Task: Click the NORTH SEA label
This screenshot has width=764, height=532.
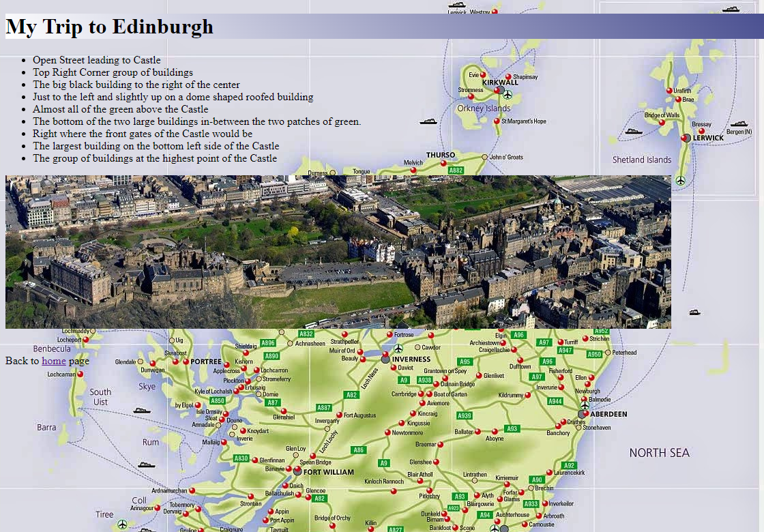Action: pyautogui.click(x=659, y=453)
